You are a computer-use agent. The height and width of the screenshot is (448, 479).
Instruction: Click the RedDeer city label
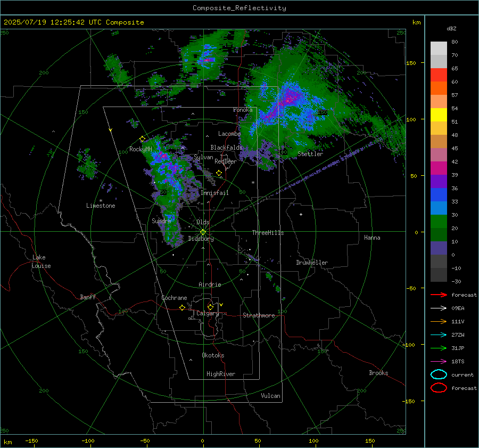(226, 161)
